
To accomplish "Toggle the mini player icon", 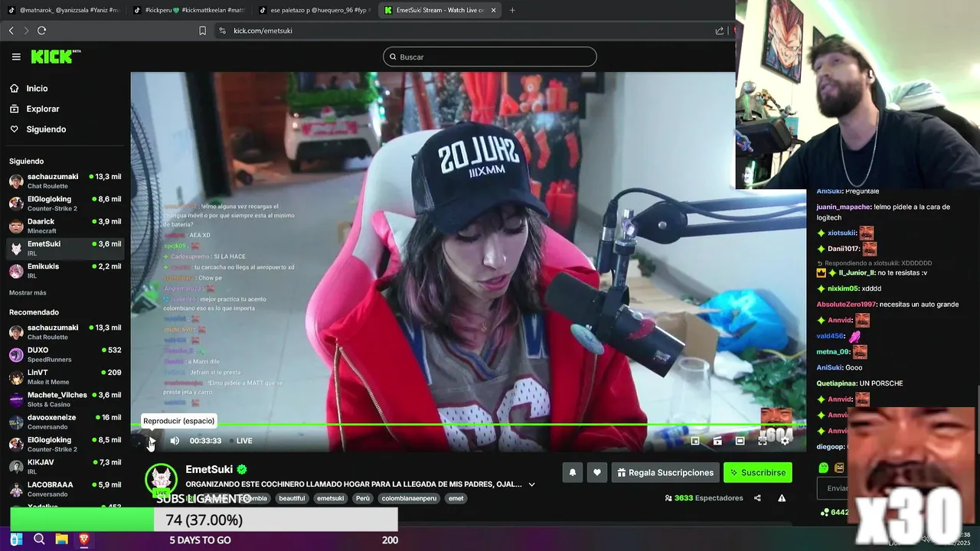I will (695, 441).
